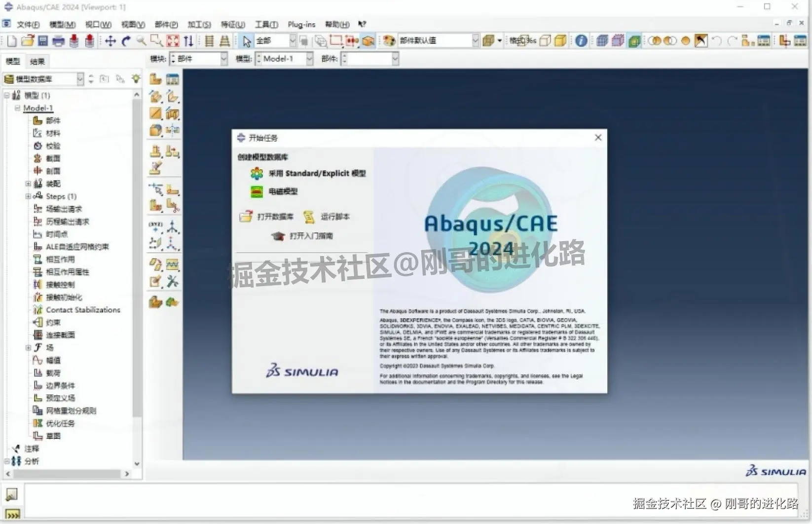Screen dimensions: 812x524
Task: Select the 材料 item in the model tree
Action: click(52, 133)
